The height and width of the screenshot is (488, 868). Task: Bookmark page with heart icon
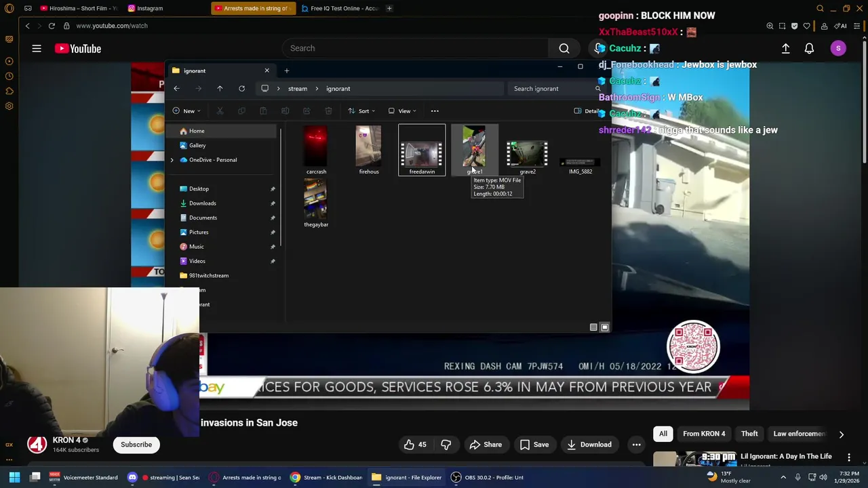pos(806,26)
